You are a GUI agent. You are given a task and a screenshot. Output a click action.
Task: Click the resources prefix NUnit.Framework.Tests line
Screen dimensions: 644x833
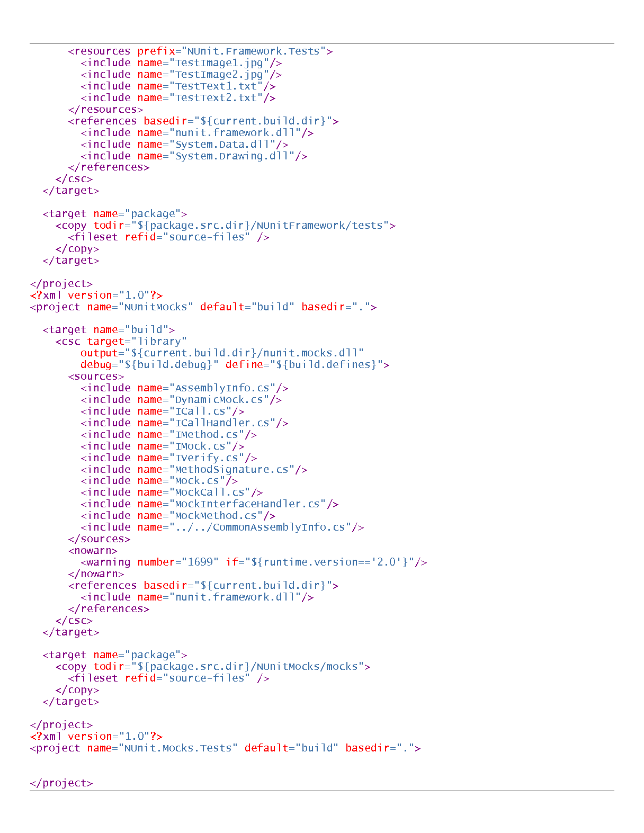[200, 51]
